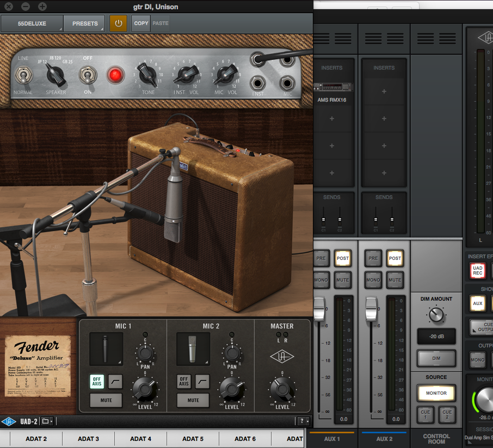Show the AUX channels via AUX button
This screenshot has width=493, height=448.
coord(477,303)
